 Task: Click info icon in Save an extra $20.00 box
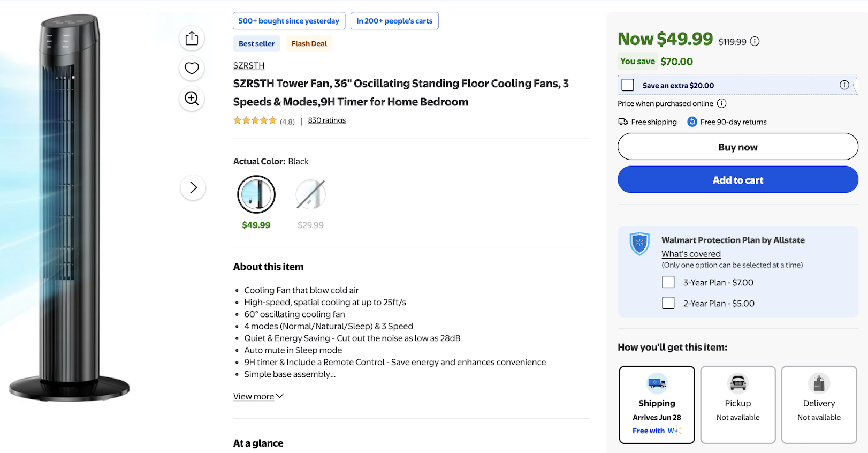tap(844, 85)
